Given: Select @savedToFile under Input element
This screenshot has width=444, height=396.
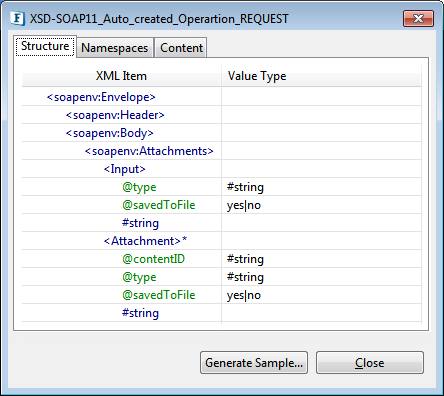Looking at the screenshot, I should (x=159, y=205).
